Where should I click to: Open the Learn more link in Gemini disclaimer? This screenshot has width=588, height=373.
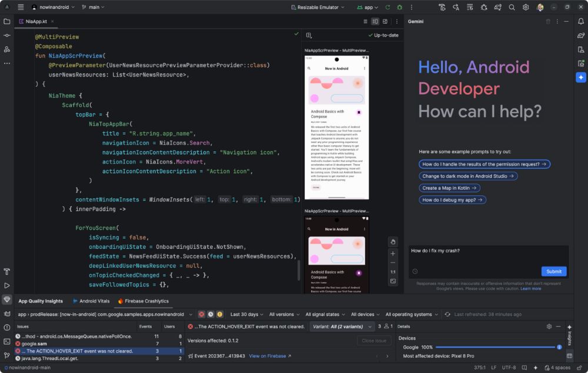click(x=530, y=288)
